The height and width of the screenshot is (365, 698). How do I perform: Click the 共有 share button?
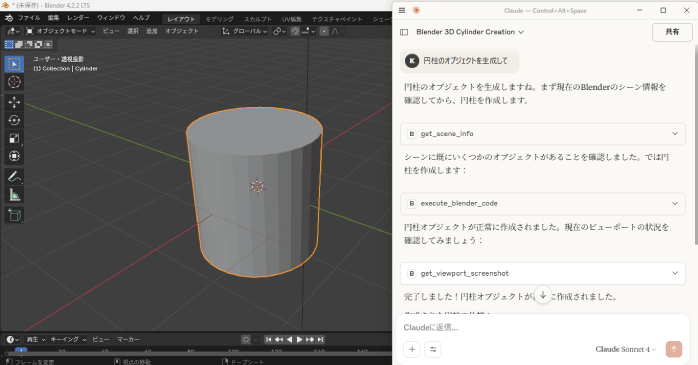tap(672, 32)
